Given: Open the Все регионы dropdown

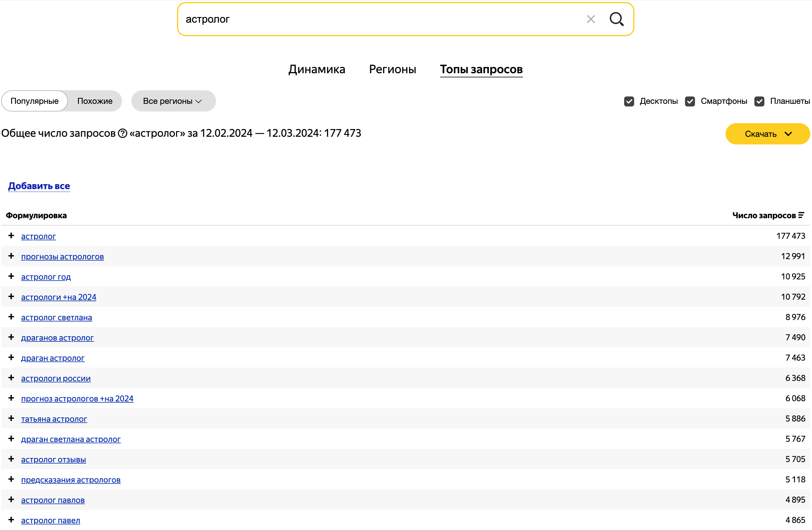Looking at the screenshot, I should 173,101.
